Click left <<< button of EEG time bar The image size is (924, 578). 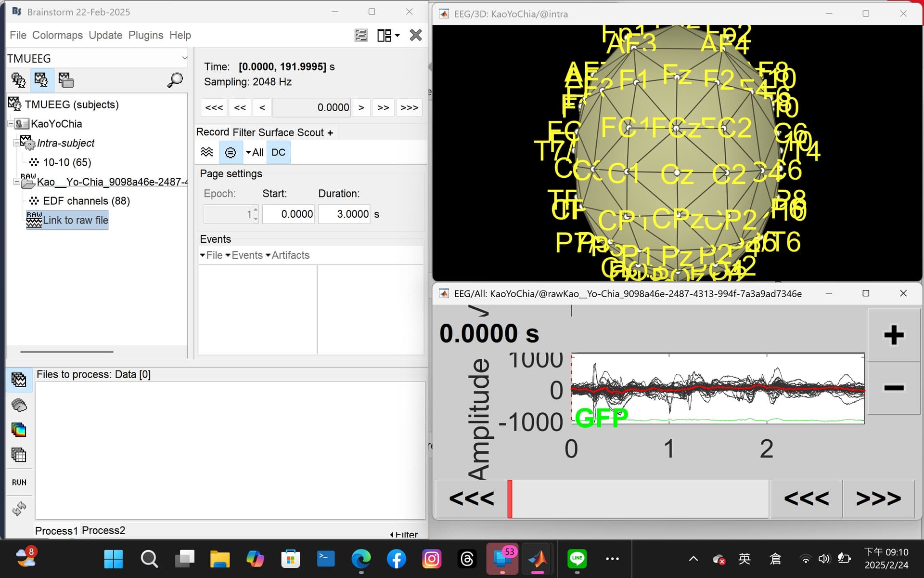(x=471, y=499)
